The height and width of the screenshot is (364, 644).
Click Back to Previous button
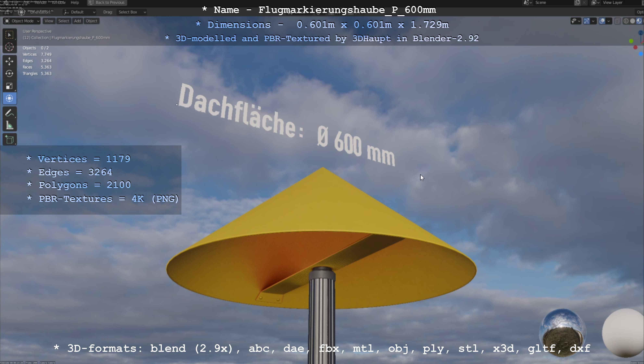tap(107, 2)
